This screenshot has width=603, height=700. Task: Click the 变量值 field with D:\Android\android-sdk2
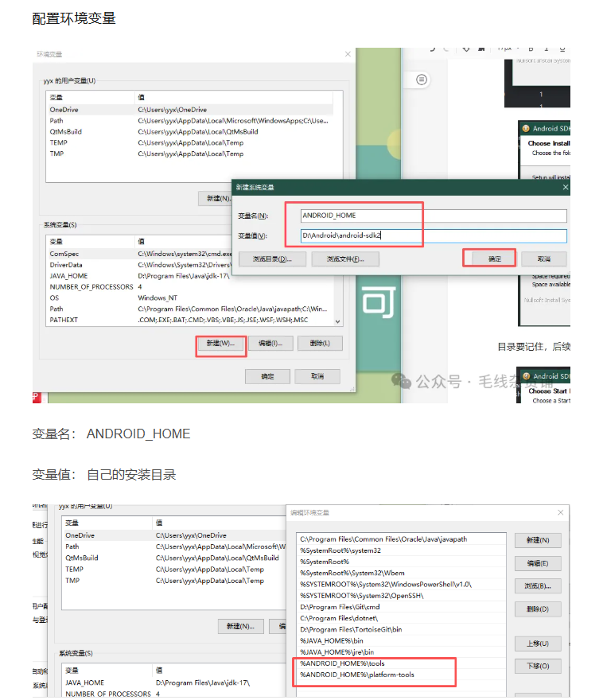pyautogui.click(x=434, y=235)
